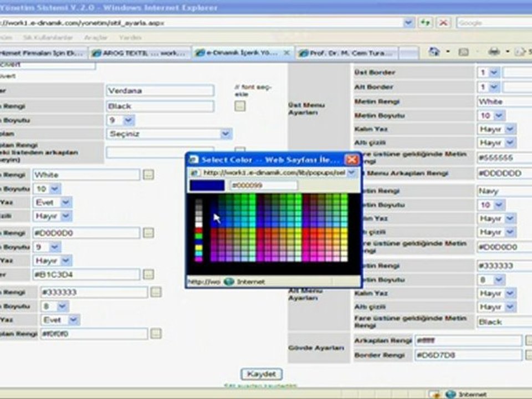Viewport: 532px width, 399px height.
Task: Open the Sık Kullanılanlar menu
Action: (48, 37)
